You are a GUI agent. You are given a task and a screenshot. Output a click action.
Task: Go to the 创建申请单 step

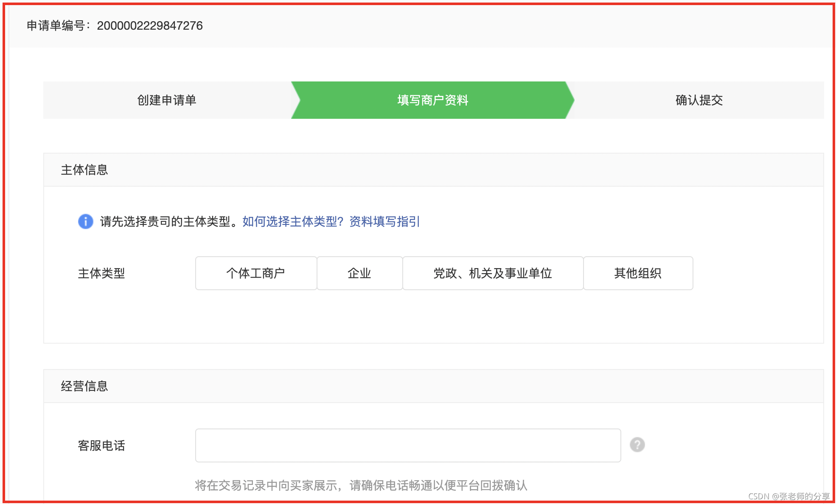(167, 100)
